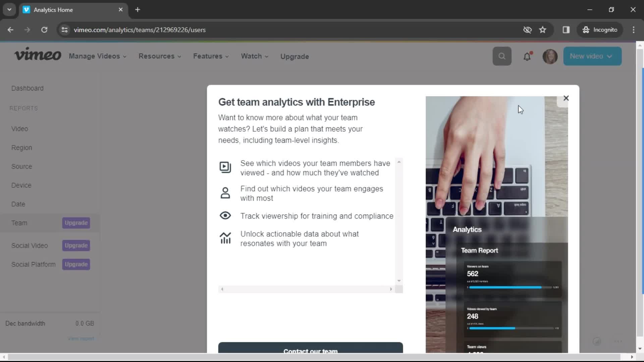Click Upgrade in top navigation bar
This screenshot has width=644, height=362.
294,56
